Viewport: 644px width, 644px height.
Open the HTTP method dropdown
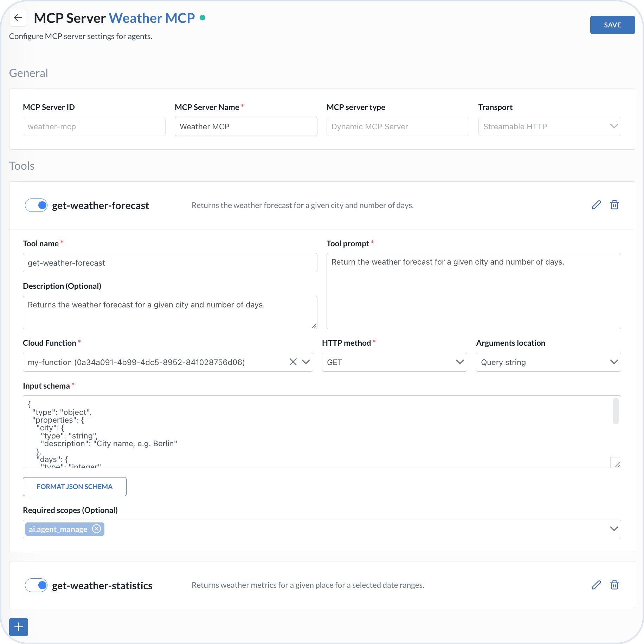pyautogui.click(x=394, y=362)
